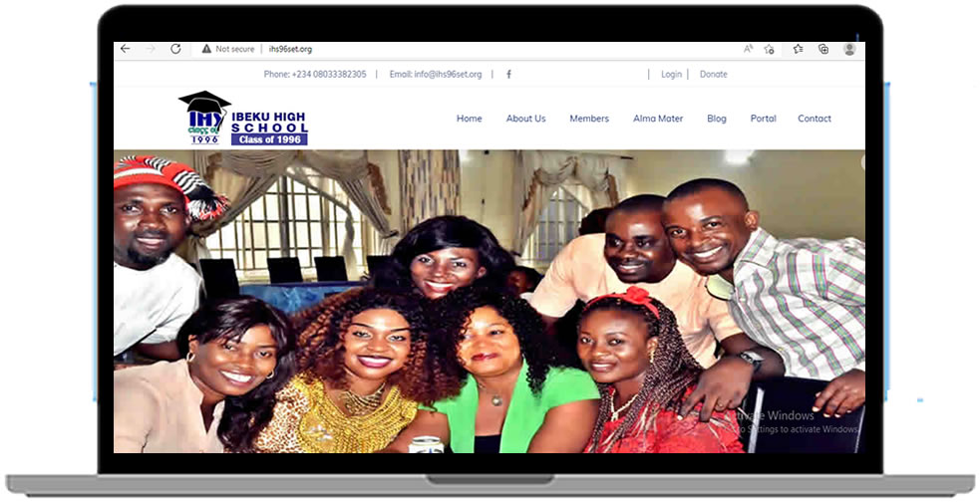Open the browser collections icon
The width and height of the screenshot is (980, 502).
(x=823, y=49)
